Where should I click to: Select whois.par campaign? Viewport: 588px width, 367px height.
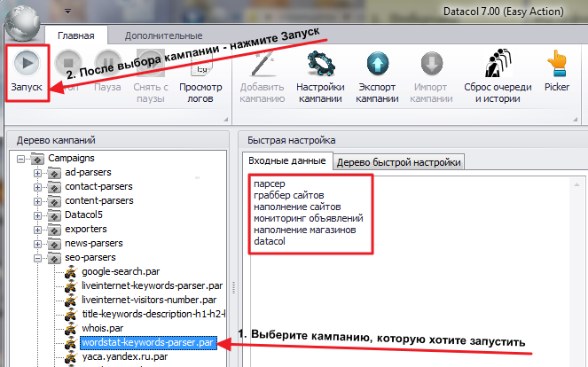103,328
